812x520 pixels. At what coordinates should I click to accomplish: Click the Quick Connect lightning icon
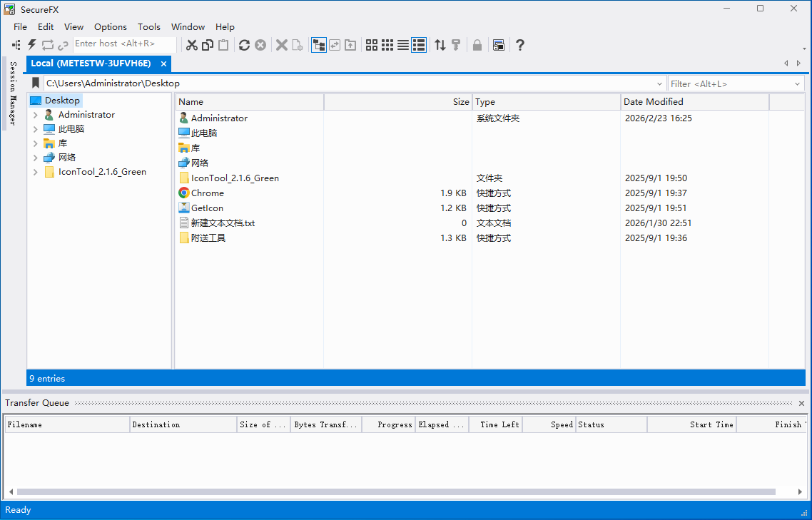pyautogui.click(x=32, y=45)
